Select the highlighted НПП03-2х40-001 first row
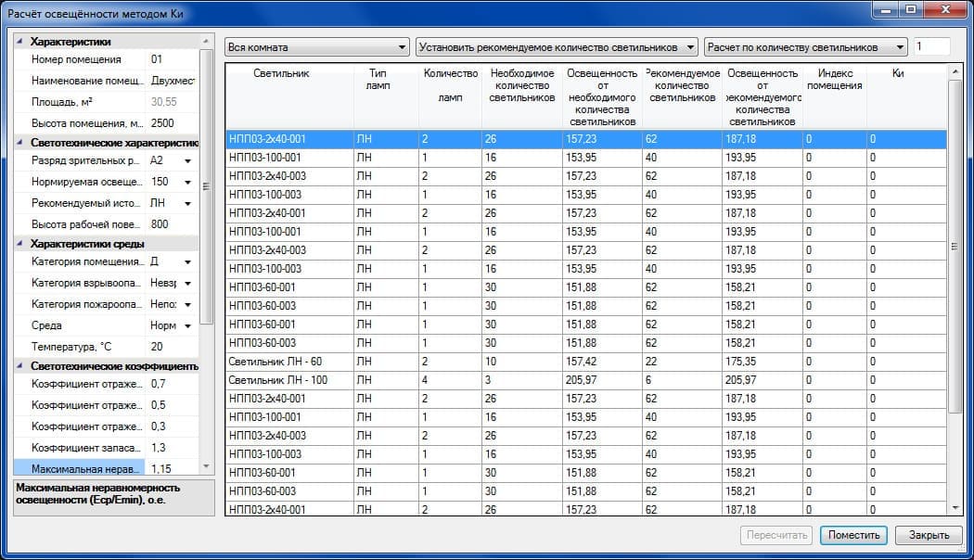This screenshot has height=560, width=974. [x=586, y=139]
